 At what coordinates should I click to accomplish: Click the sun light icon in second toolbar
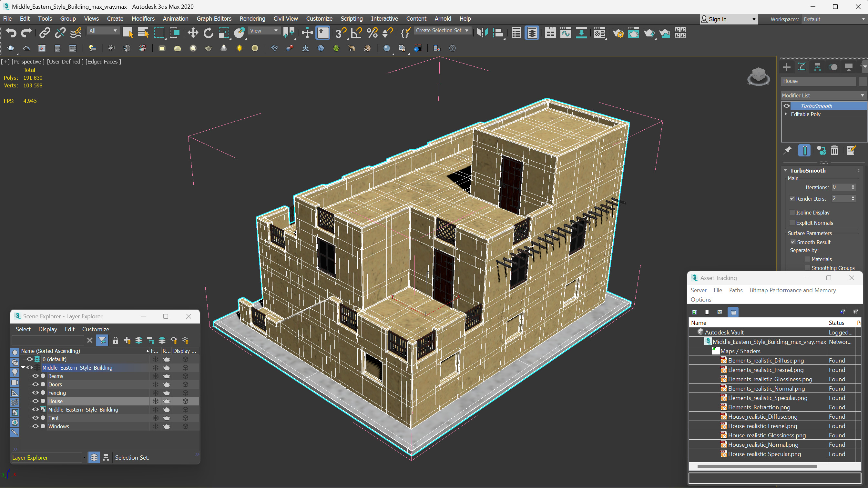click(239, 48)
